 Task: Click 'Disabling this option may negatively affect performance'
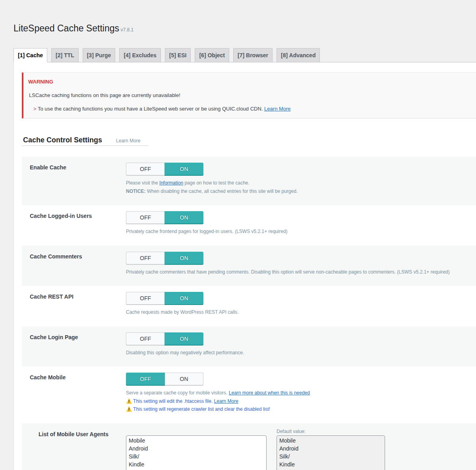[185, 352]
